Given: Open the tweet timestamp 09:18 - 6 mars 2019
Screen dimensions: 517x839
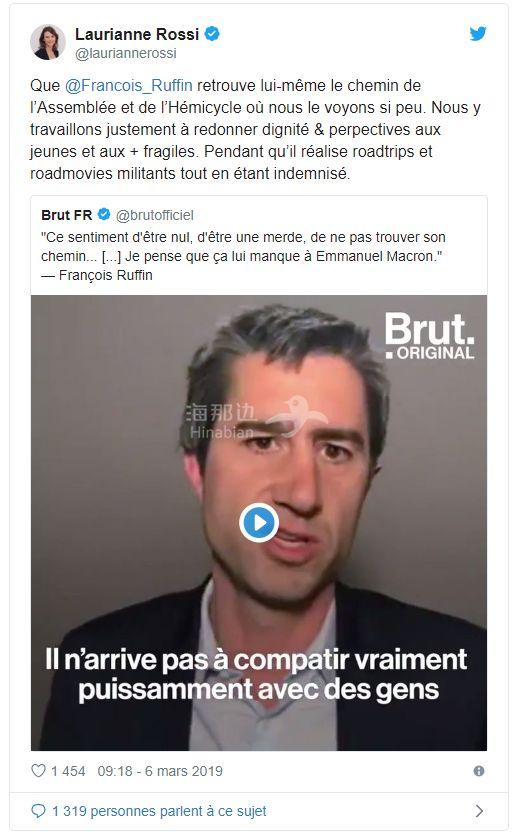Looking at the screenshot, I should pos(160,771).
